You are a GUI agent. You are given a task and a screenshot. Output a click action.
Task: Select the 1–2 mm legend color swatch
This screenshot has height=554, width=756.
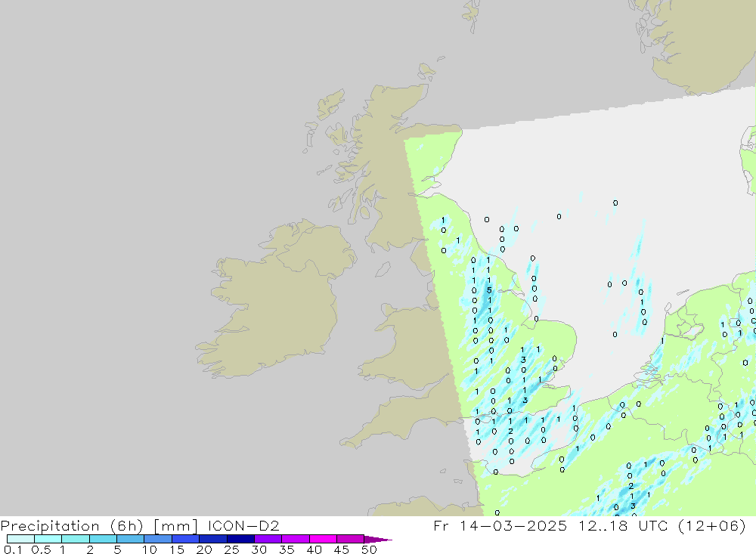pos(76,539)
